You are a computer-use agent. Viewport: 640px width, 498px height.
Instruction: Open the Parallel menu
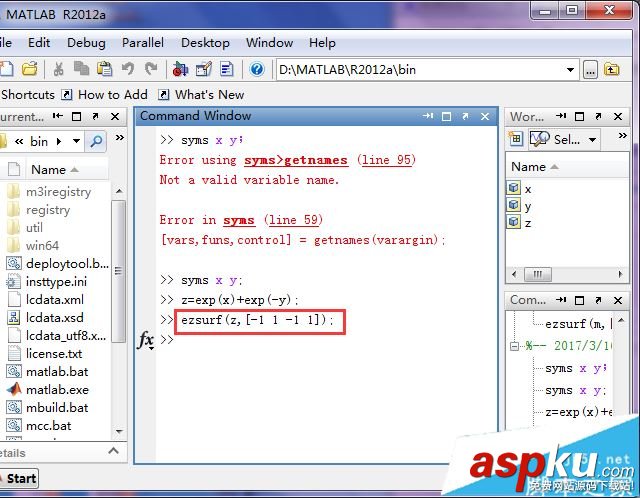(x=142, y=42)
